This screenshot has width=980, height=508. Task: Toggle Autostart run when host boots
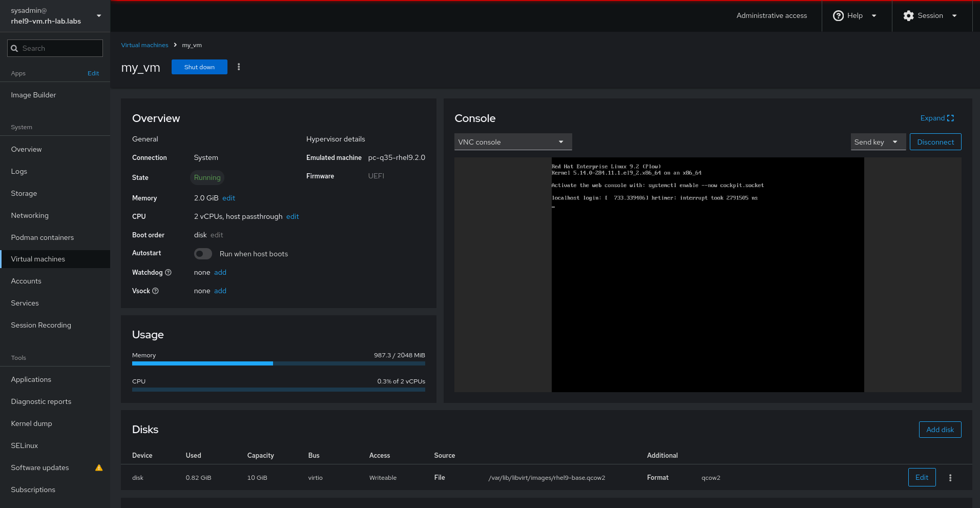203,254
